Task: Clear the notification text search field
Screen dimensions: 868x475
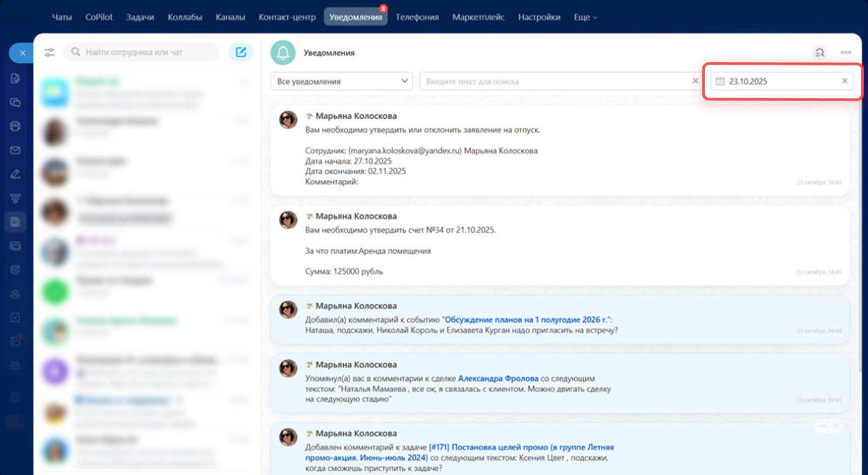Action: coord(695,81)
